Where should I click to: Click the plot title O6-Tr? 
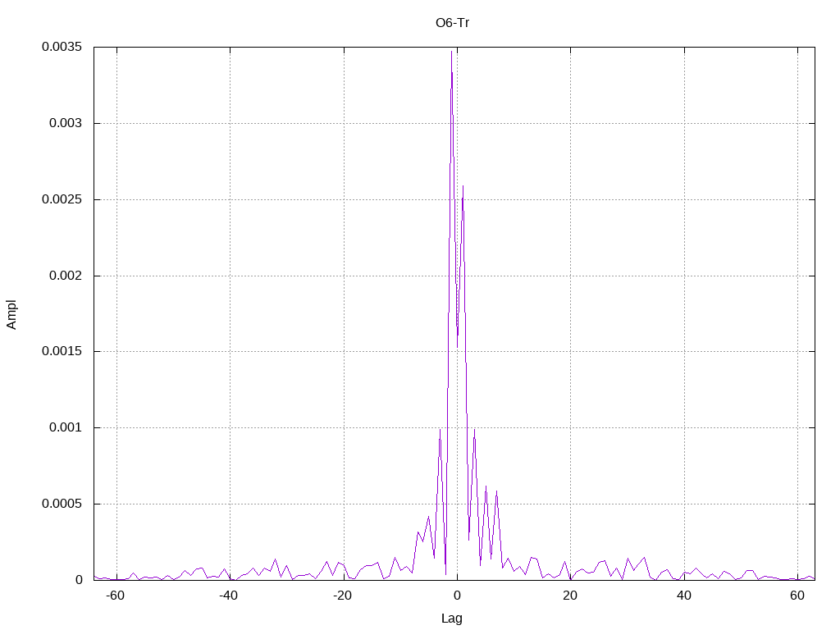pyautogui.click(x=452, y=23)
